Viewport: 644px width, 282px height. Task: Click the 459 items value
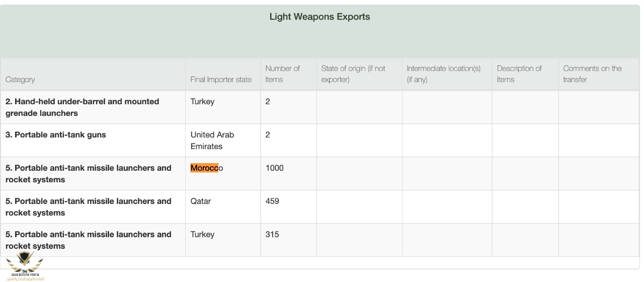(272, 201)
